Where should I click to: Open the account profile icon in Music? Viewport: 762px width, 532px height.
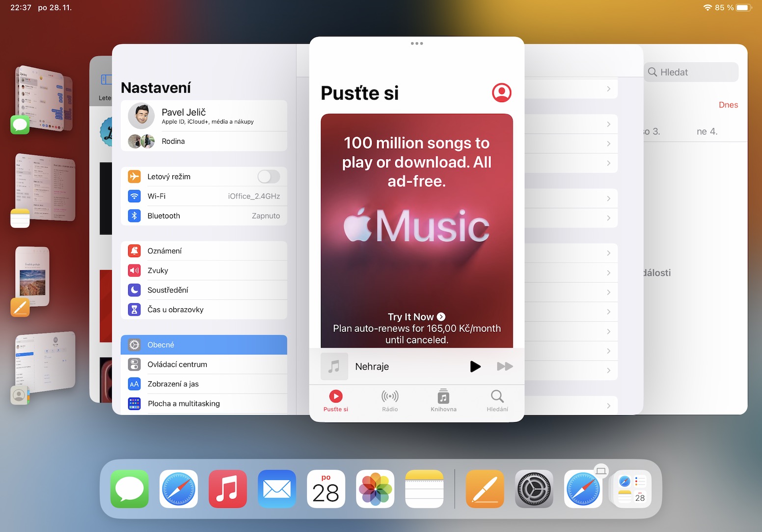point(501,92)
